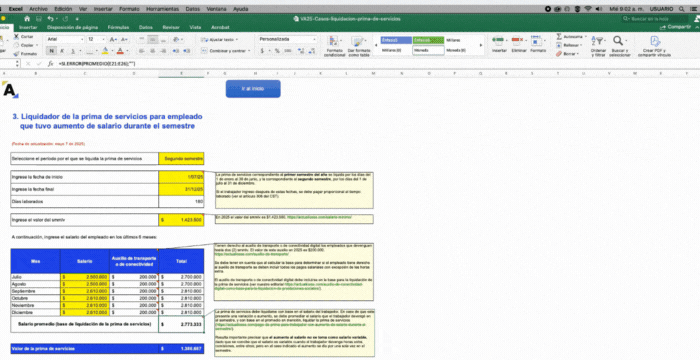The image size is (700, 360).
Task: Open the Disposición de página tab
Action: click(72, 27)
